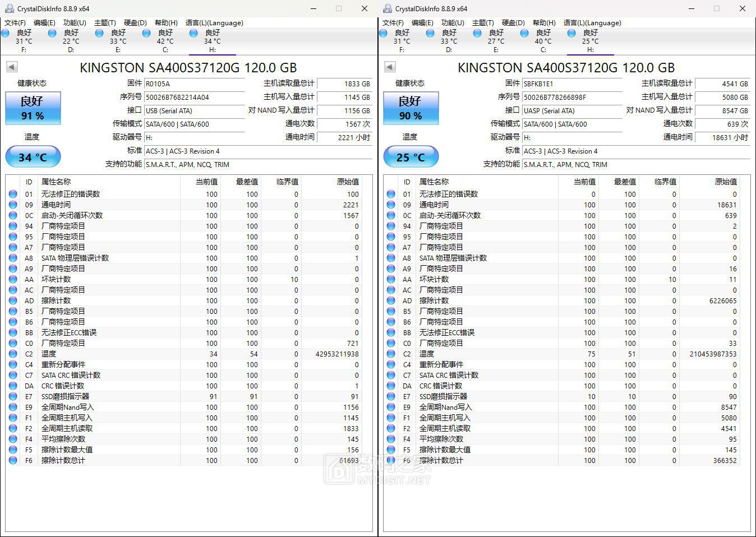Open 文件(F) menu in right window
756x537 pixels.
click(393, 23)
